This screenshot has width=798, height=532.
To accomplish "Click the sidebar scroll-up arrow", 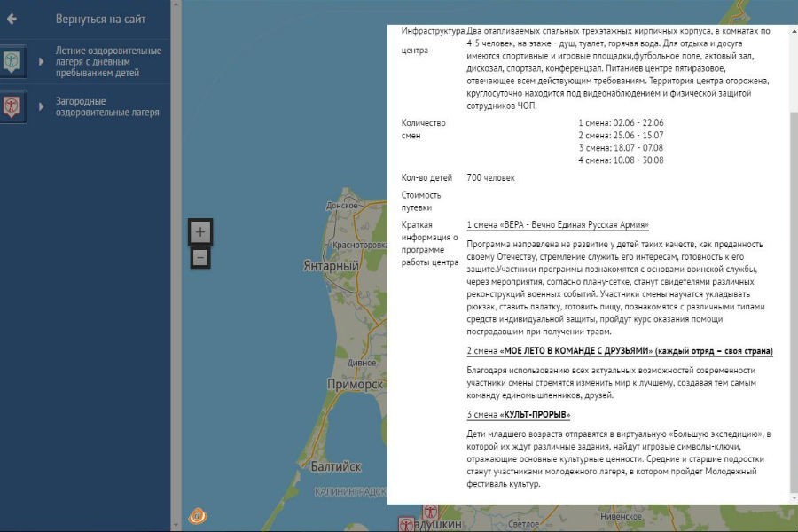I will coord(176,5).
